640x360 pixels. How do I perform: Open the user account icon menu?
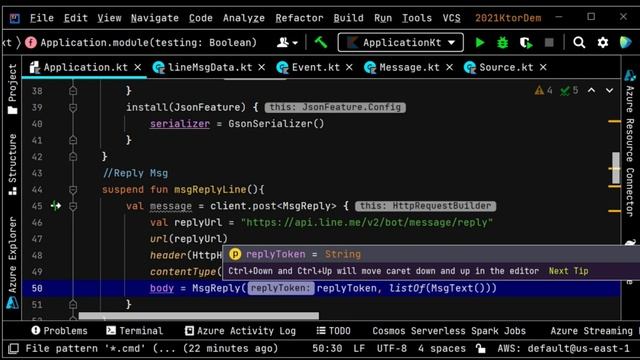287,42
